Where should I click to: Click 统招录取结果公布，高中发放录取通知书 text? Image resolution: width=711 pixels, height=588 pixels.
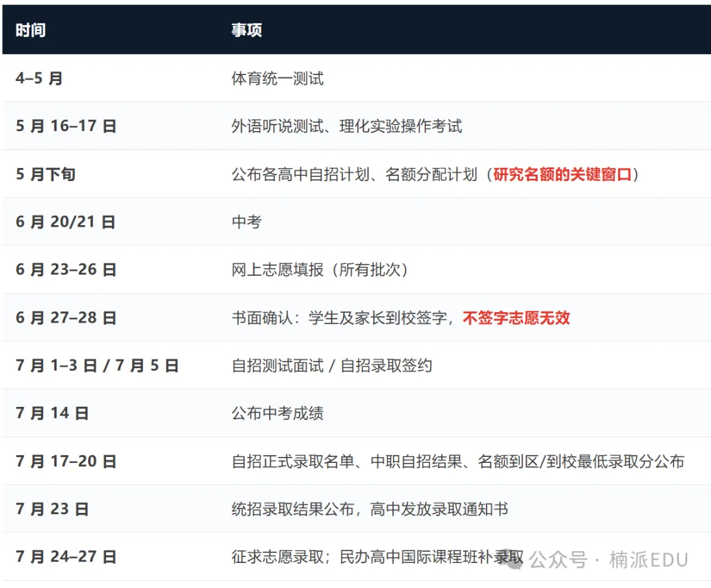(369, 509)
